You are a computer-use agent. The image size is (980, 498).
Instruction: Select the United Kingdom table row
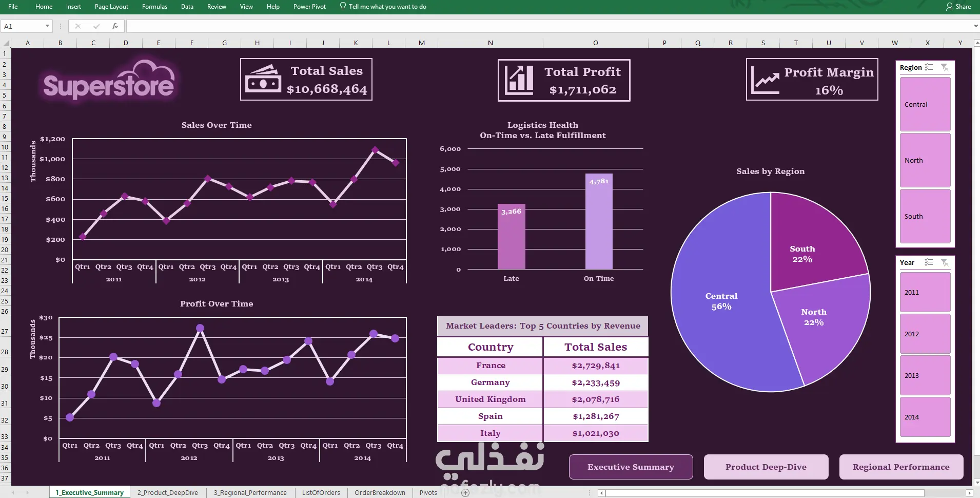[543, 399]
